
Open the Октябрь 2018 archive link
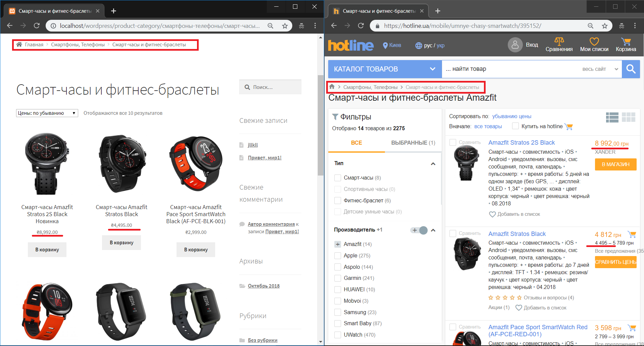coord(263,286)
